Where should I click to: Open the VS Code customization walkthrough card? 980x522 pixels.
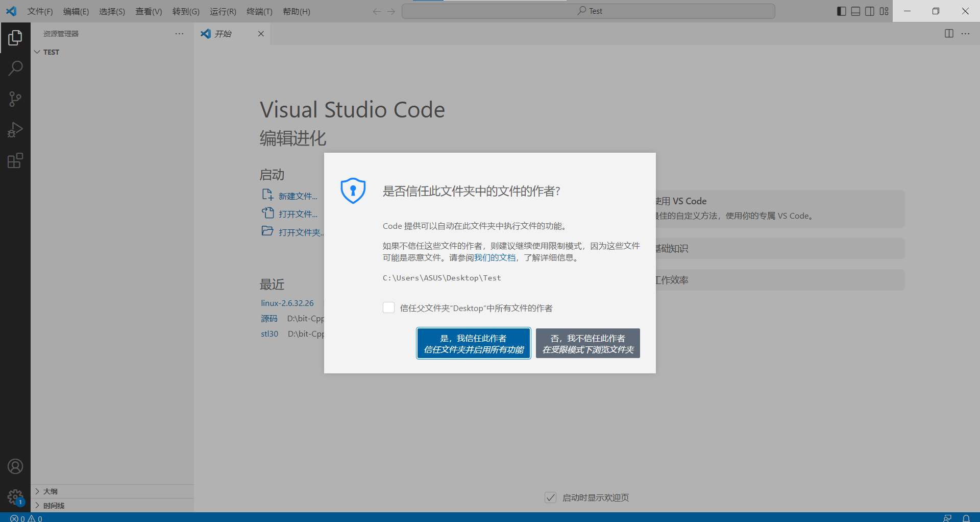[x=780, y=209]
